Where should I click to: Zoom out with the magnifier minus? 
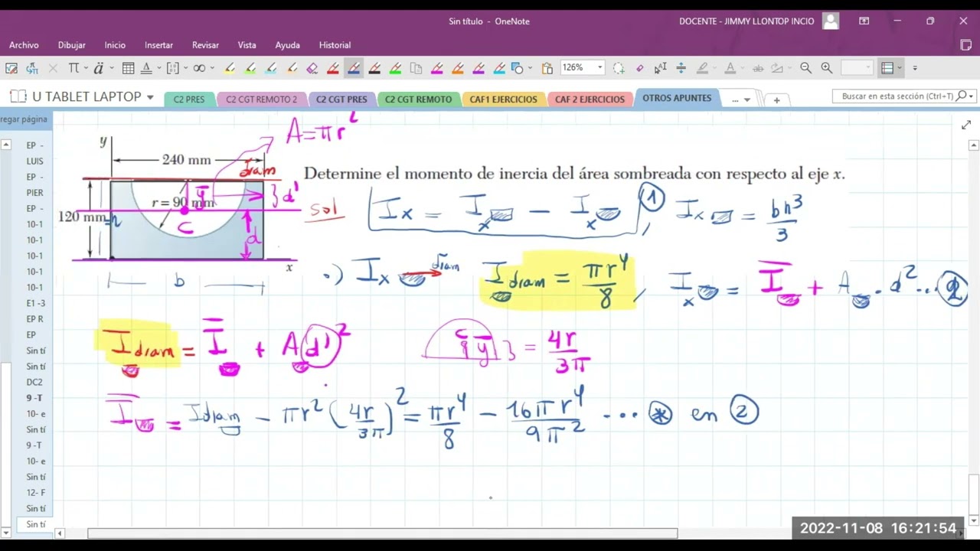[805, 68]
